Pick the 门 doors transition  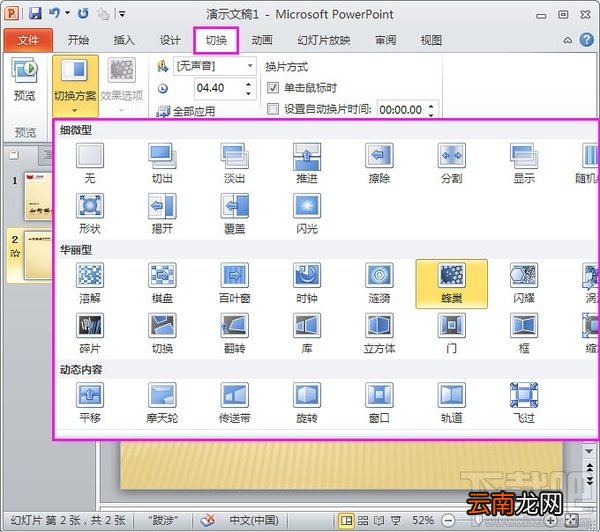452,334
